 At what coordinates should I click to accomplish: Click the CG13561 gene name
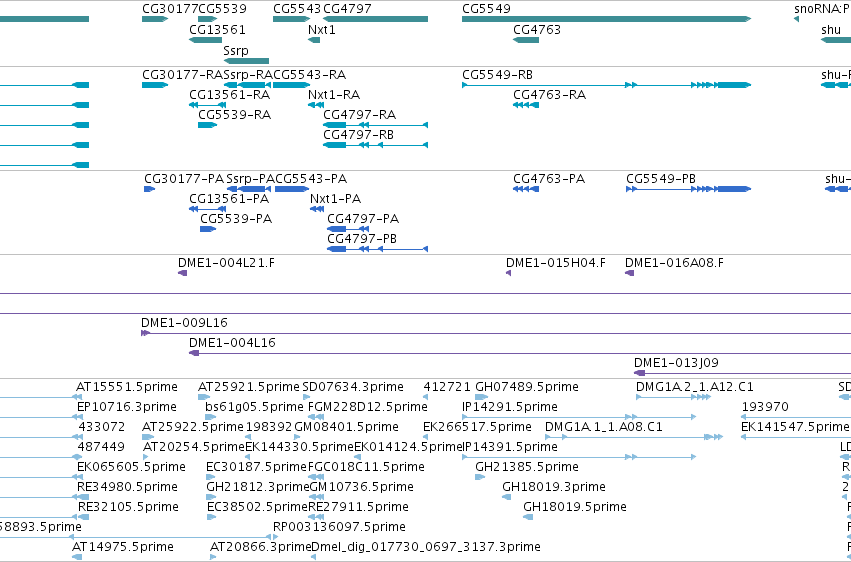217,29
